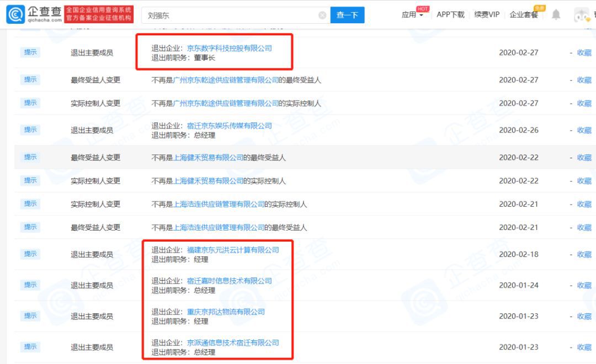
Task: Toggle 收藏 on the 2020-01-24 record
Action: tap(584, 285)
